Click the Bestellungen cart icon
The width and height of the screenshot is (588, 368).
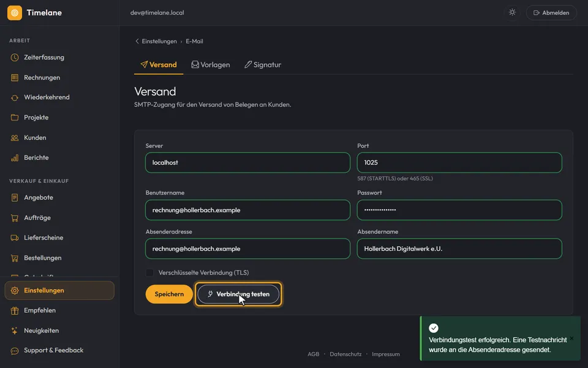click(15, 258)
